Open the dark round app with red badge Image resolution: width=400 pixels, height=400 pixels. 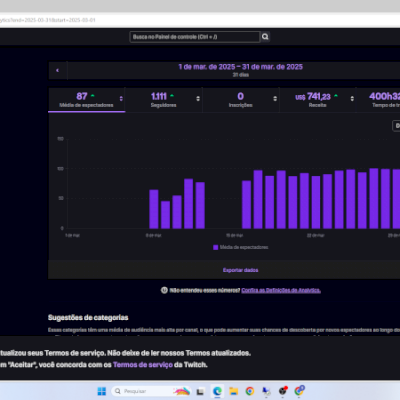(x=283, y=391)
